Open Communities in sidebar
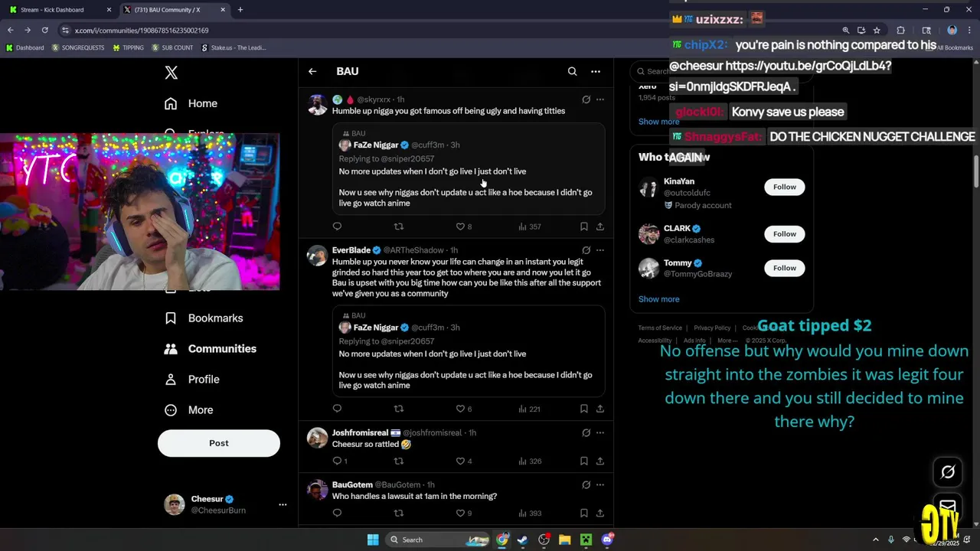980x551 pixels. pyautogui.click(x=211, y=348)
